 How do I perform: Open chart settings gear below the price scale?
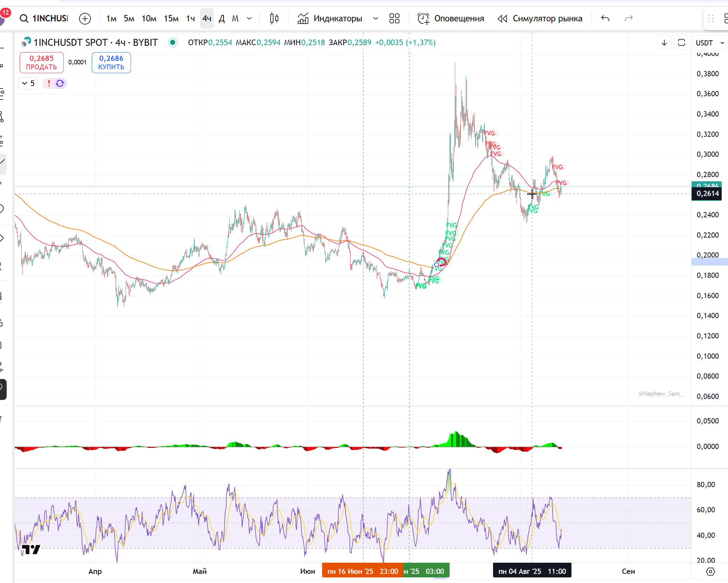pyautogui.click(x=710, y=571)
